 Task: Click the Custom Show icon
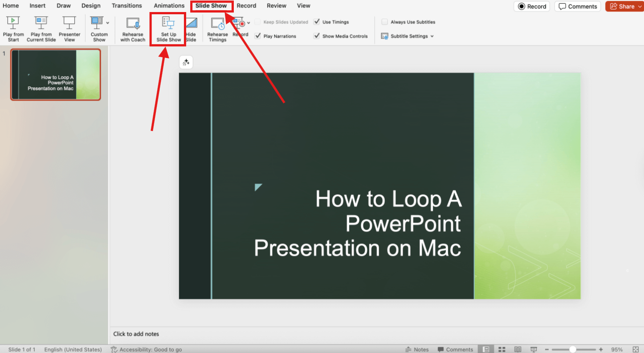pos(96,23)
